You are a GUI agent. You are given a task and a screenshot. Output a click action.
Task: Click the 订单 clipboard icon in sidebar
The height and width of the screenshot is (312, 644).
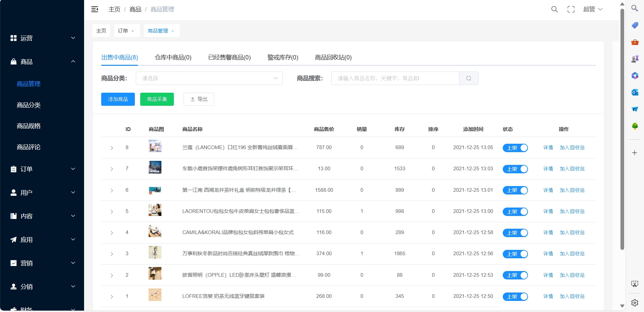(13, 169)
